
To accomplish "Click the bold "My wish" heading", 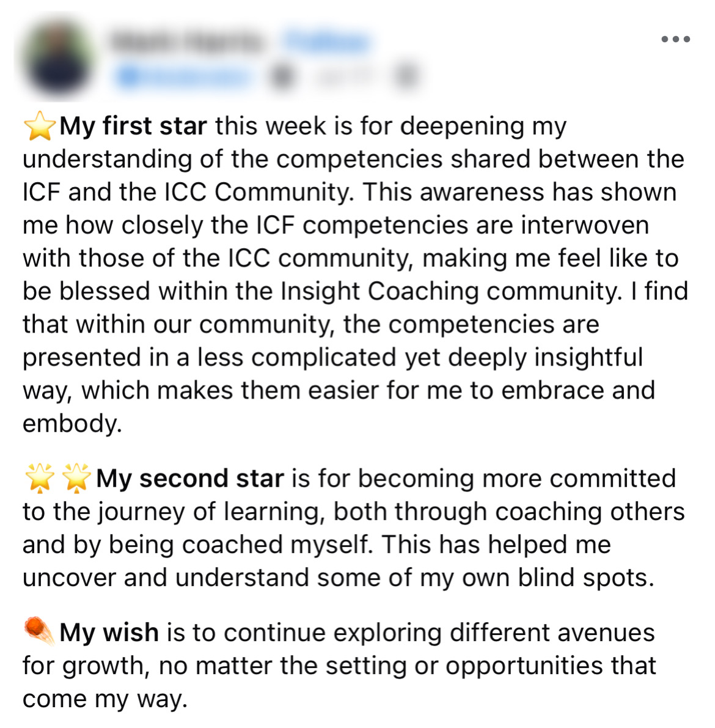I will (109, 633).
